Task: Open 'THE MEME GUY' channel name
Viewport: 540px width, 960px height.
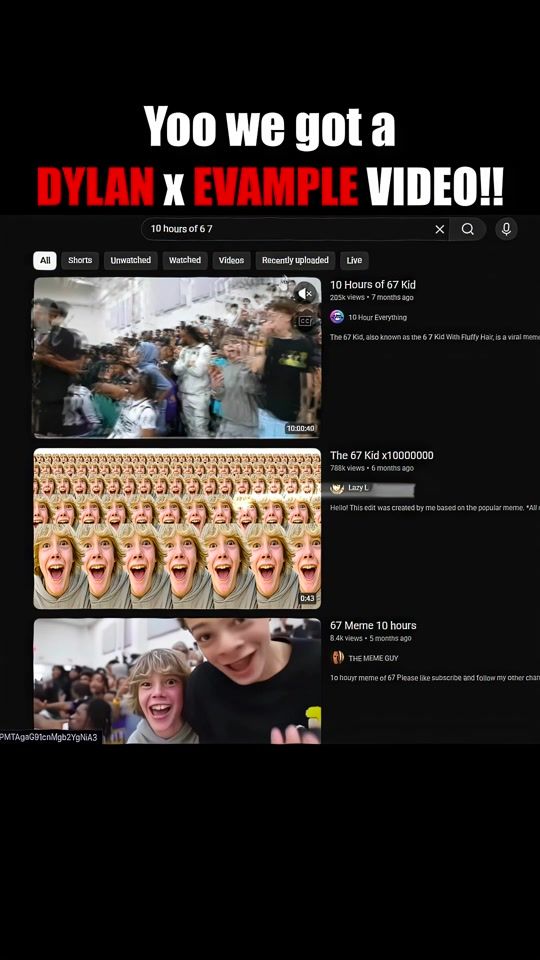Action: tap(373, 658)
